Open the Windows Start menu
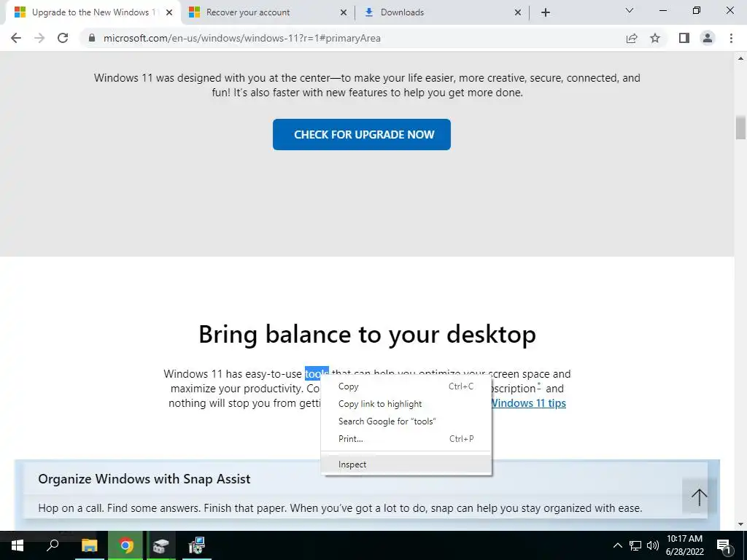The height and width of the screenshot is (560, 747). click(18, 545)
